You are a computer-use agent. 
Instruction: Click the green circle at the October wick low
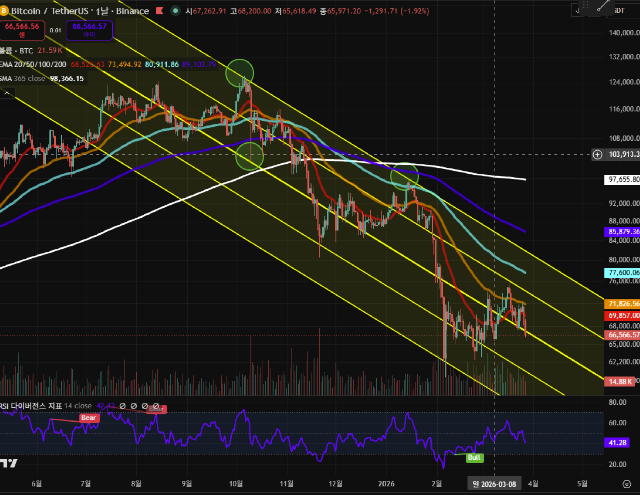(249, 156)
